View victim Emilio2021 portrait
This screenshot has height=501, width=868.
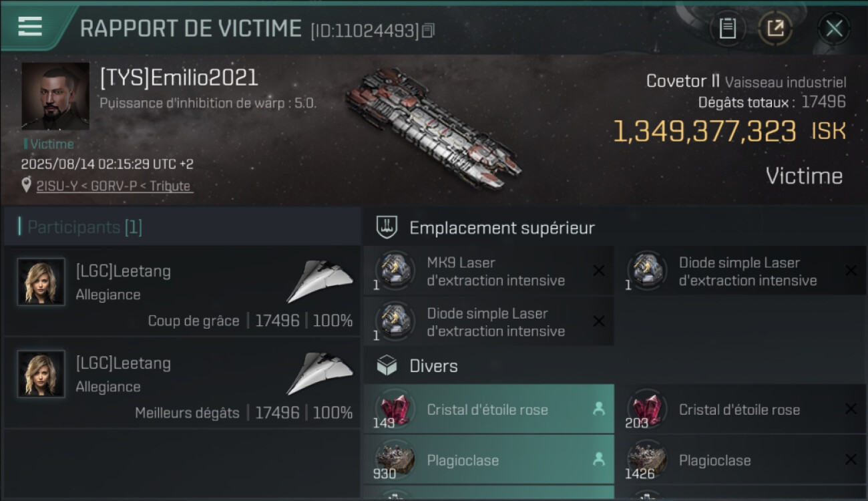pyautogui.click(x=55, y=96)
